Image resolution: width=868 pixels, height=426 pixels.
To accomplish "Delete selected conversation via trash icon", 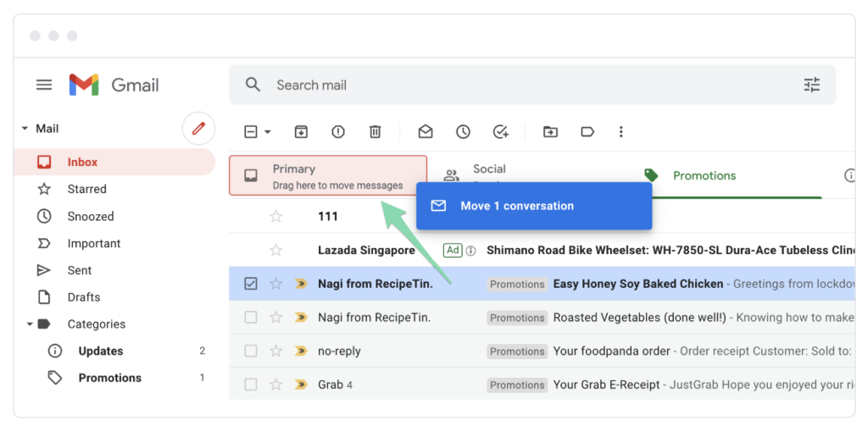I will click(x=375, y=131).
